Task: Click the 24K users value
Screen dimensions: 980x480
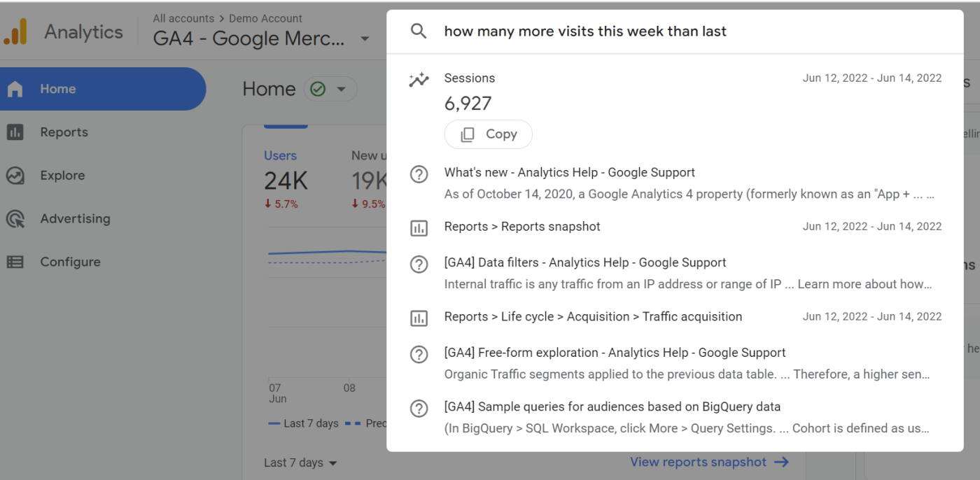Action: coord(286,181)
